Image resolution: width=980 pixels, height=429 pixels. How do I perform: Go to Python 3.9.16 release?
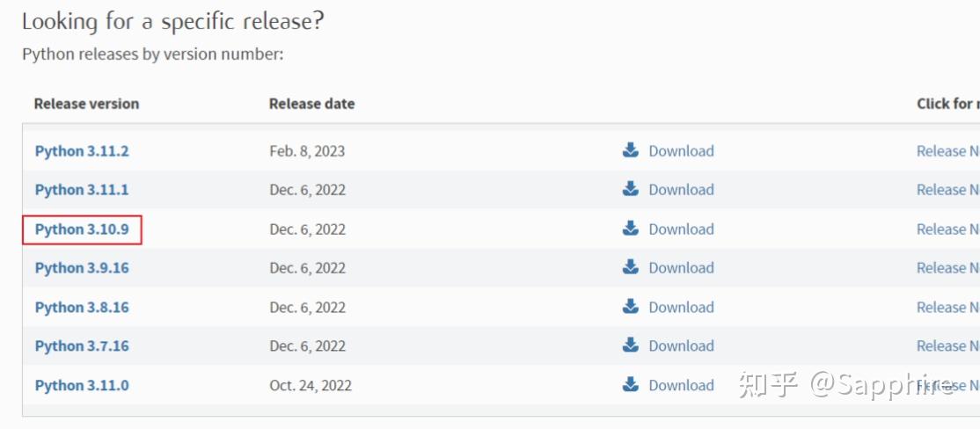click(82, 268)
